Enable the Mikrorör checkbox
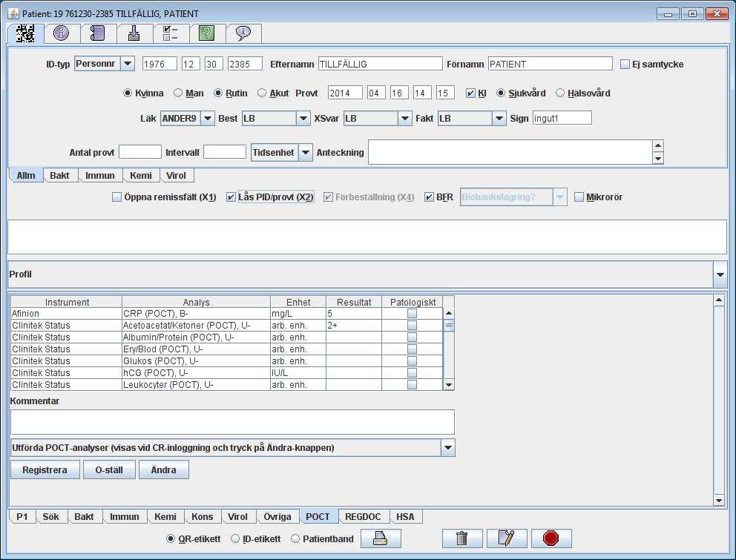 point(579,197)
